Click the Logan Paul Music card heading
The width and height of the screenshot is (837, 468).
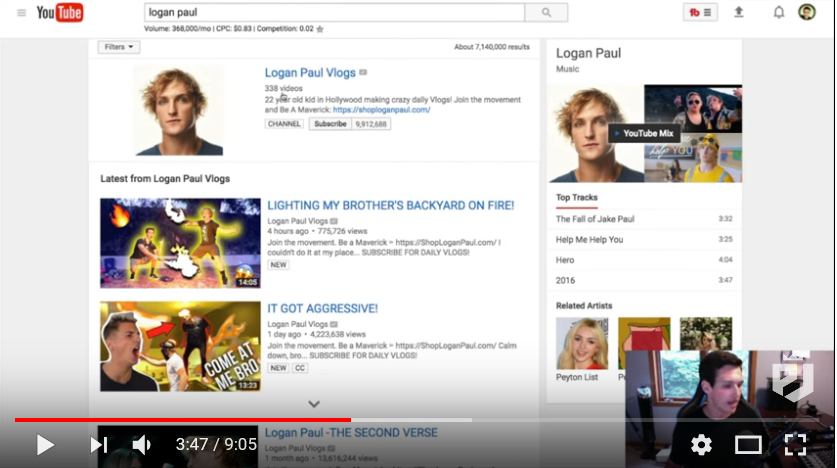588,53
